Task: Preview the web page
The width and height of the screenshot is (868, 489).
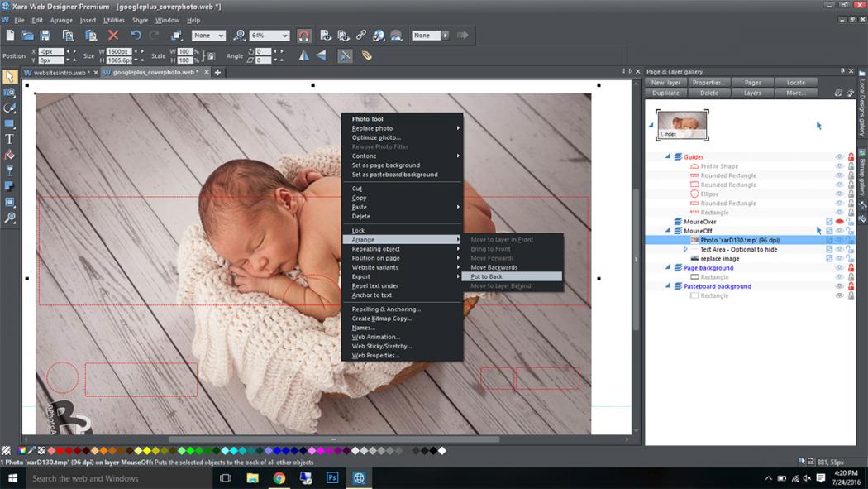Action: click(x=326, y=36)
